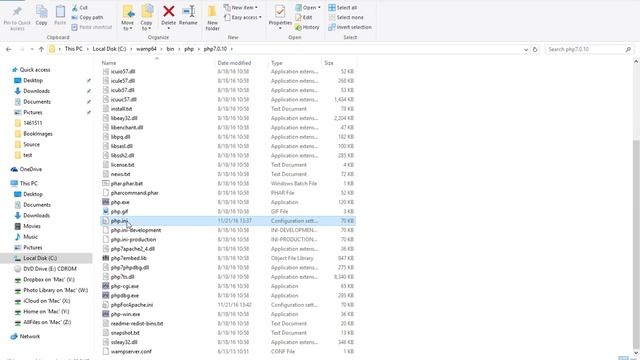The image size is (640, 360).
Task: Click the php breadcrumb segment
Action: 189,49
